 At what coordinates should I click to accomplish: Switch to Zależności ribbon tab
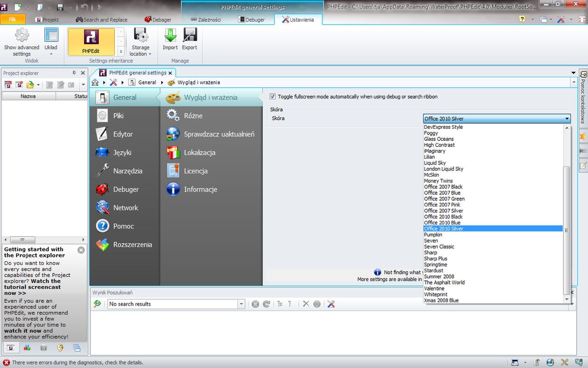coord(206,20)
